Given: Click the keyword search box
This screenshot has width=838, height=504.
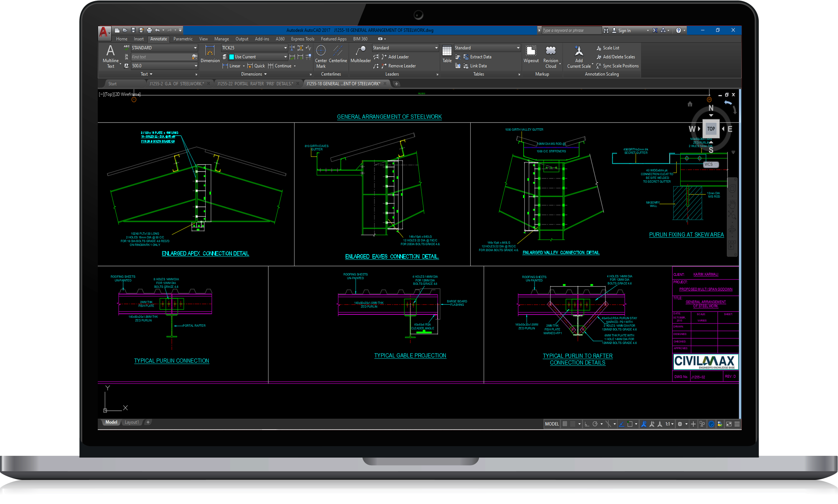Looking at the screenshot, I should coord(571,30).
